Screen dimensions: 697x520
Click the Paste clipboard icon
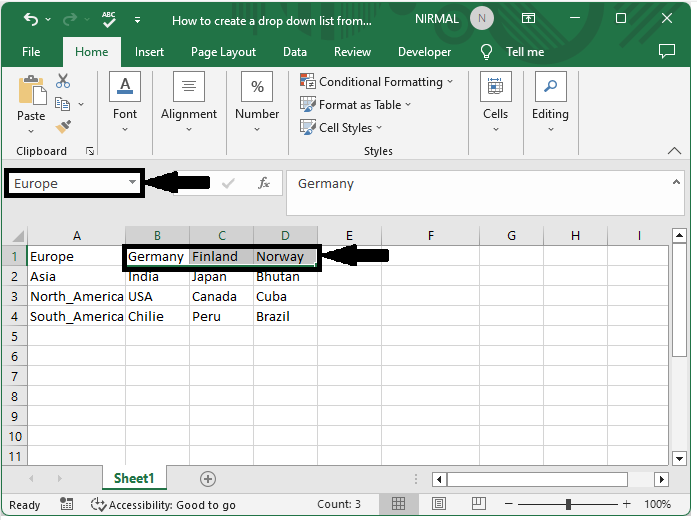coord(32,91)
